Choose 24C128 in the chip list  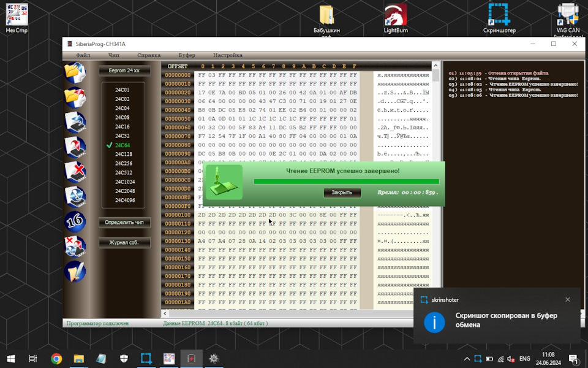[x=123, y=154]
